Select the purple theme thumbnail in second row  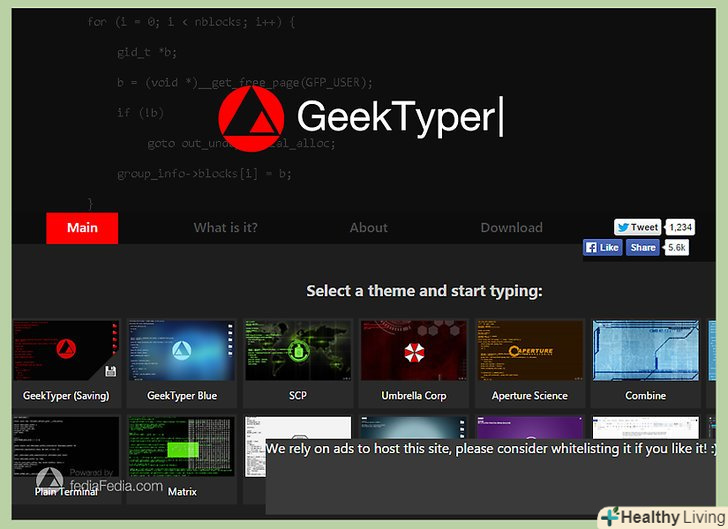click(x=530, y=427)
